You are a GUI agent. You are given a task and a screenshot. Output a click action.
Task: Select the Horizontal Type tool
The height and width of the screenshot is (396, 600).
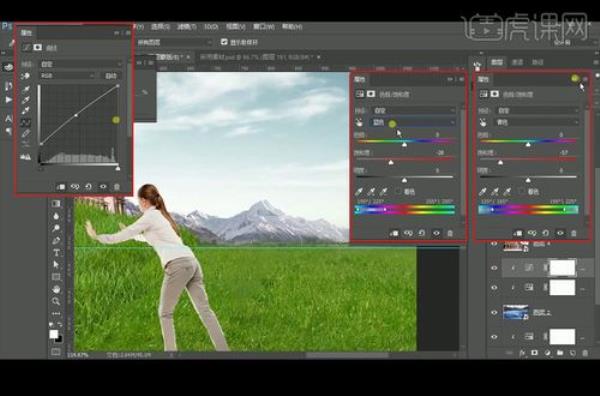point(56,253)
